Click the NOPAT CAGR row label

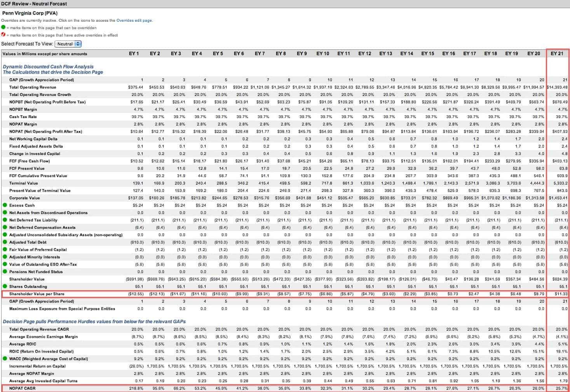[x=22, y=388]
